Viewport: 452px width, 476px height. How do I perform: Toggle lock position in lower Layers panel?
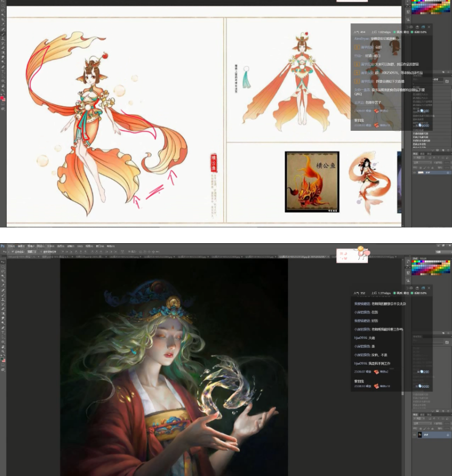tap(428, 429)
